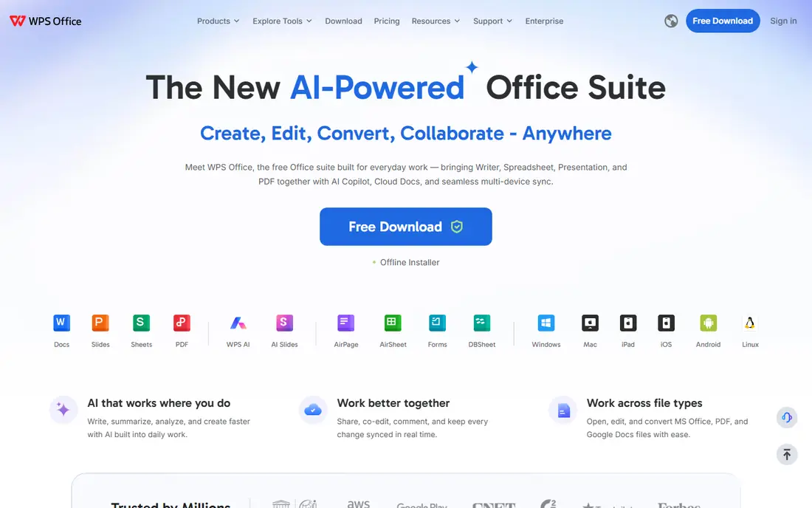Click the cloud icon beside Work better together

(x=313, y=410)
